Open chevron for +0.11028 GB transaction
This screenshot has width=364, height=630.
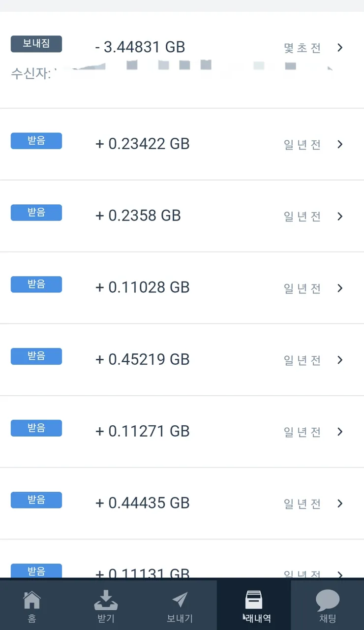pyautogui.click(x=340, y=288)
